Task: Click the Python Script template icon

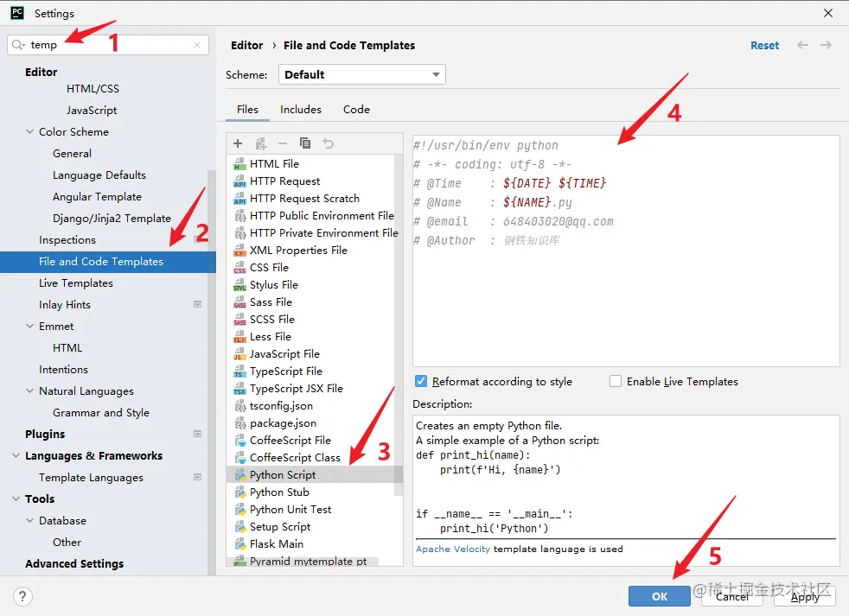Action: tap(239, 474)
